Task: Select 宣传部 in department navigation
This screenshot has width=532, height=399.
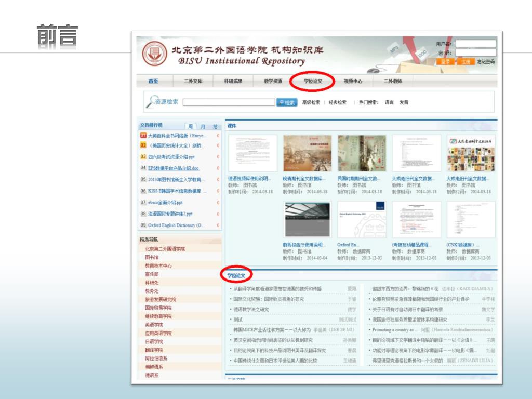Action: coord(152,274)
